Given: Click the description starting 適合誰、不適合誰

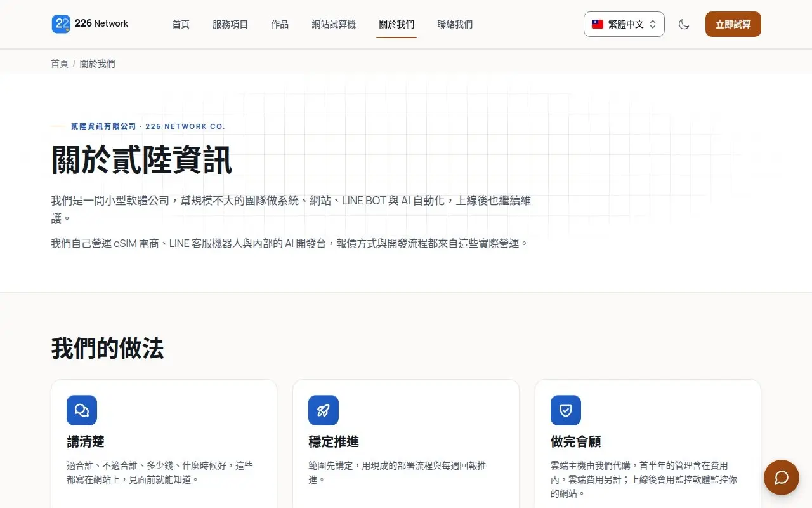Looking at the screenshot, I should [160, 472].
